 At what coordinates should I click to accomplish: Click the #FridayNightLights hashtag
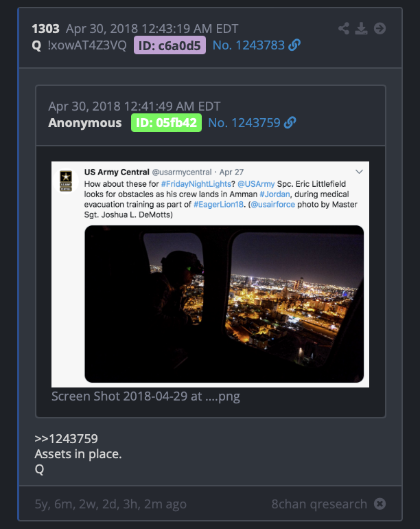tap(196, 184)
